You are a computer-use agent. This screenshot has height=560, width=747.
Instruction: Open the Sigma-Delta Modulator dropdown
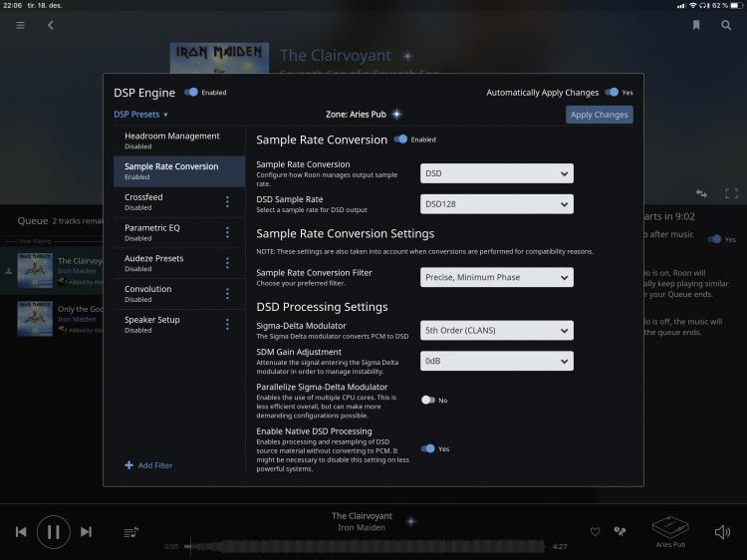[496, 330]
